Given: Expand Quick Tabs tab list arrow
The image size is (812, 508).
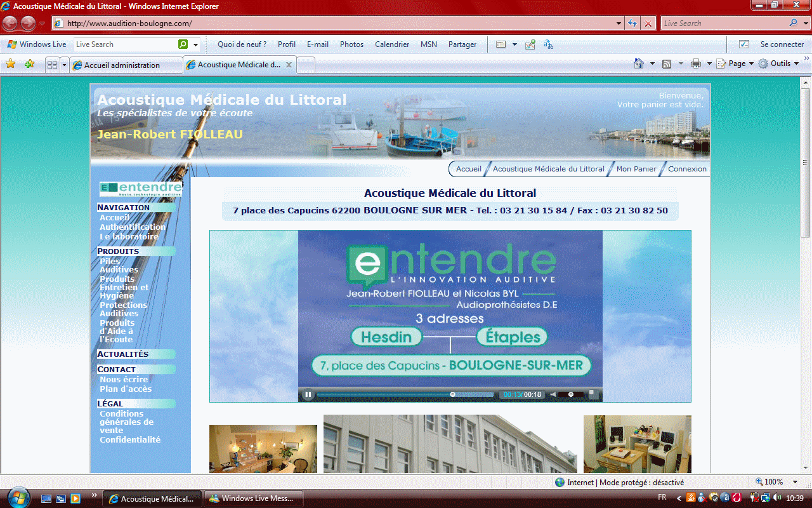Looking at the screenshot, I should point(64,65).
